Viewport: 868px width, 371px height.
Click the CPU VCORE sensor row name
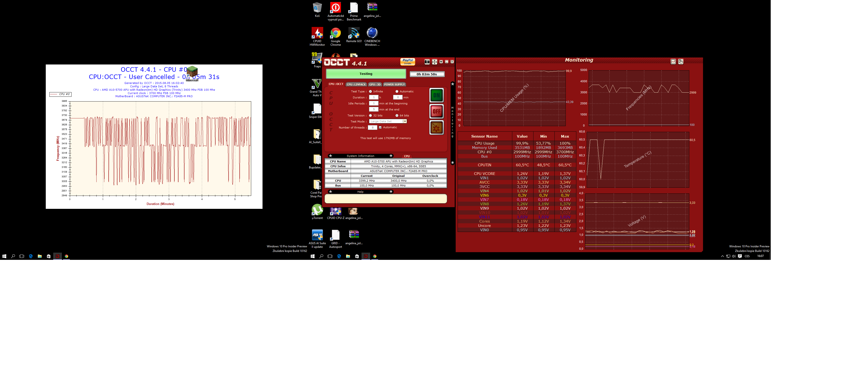(x=484, y=174)
